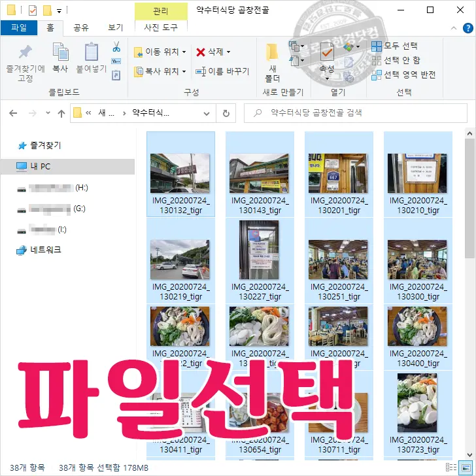Collapse the ribbon with the chevron
Screen dimensions: 476x476
(454, 28)
